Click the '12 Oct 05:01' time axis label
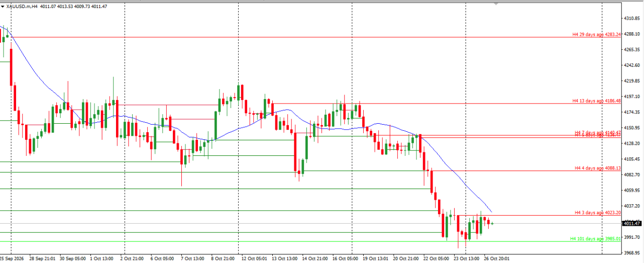 tap(254, 258)
